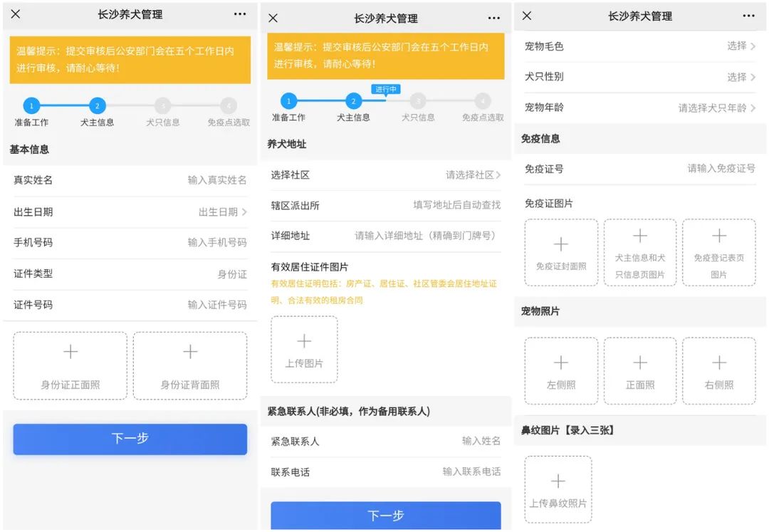Click 辖区派出所 auto-lookup field

385,205
